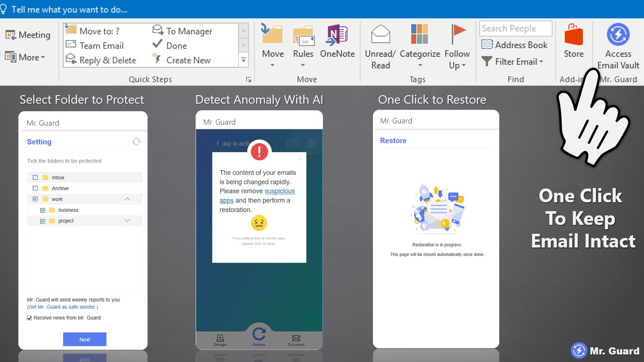The height and width of the screenshot is (362, 644).
Task: Click the 'Tick the folders to be protected.' text
Action: click(65, 161)
